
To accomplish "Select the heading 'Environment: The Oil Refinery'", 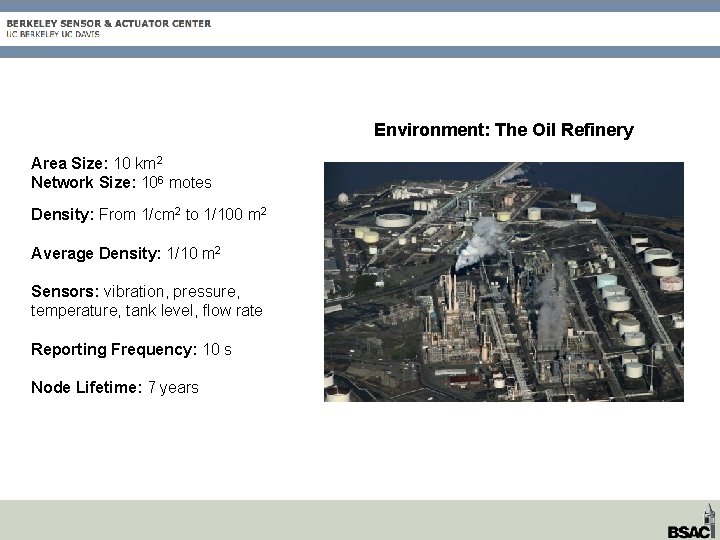I will click(x=504, y=130).
